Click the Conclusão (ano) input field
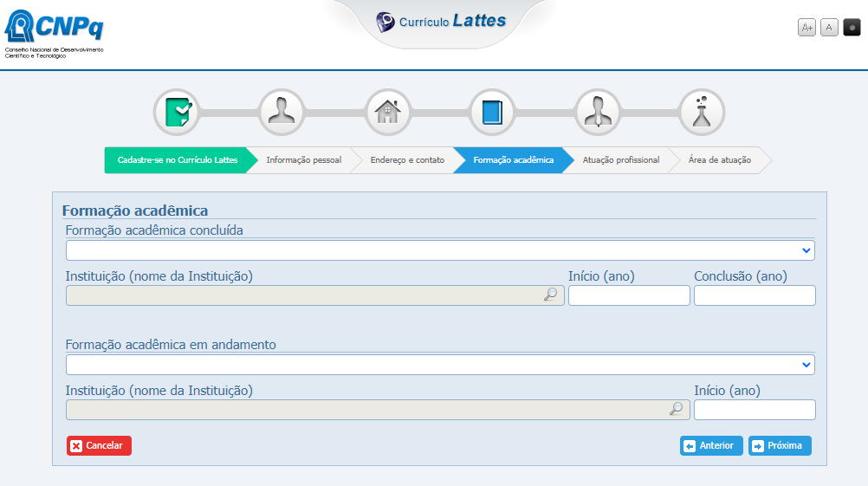Screen dimensions: 868x486 tap(755, 295)
